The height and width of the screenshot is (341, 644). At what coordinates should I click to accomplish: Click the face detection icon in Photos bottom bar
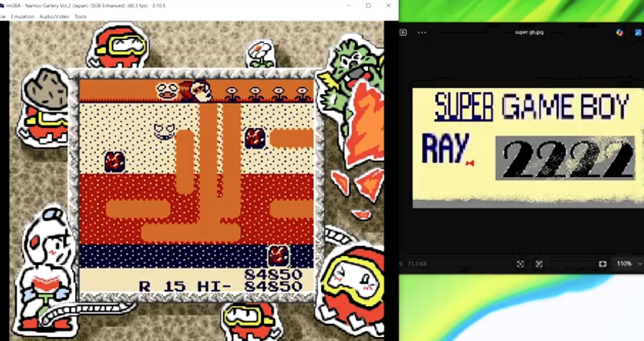tap(520, 264)
